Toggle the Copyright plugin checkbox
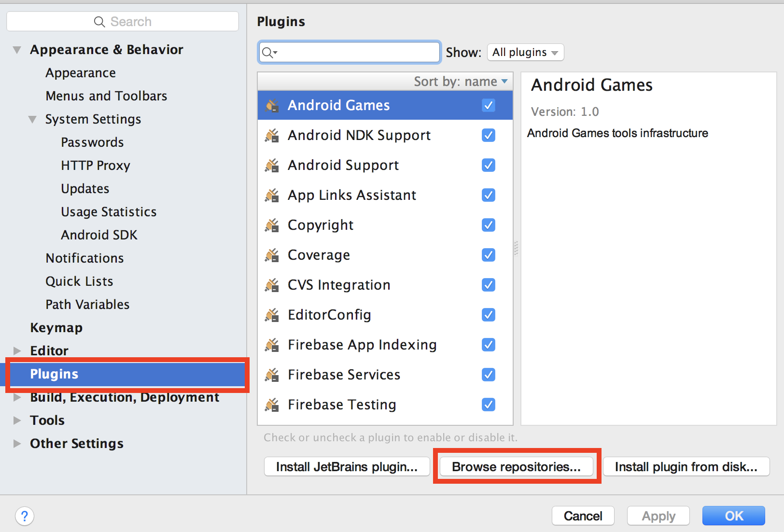The image size is (784, 532). click(489, 225)
